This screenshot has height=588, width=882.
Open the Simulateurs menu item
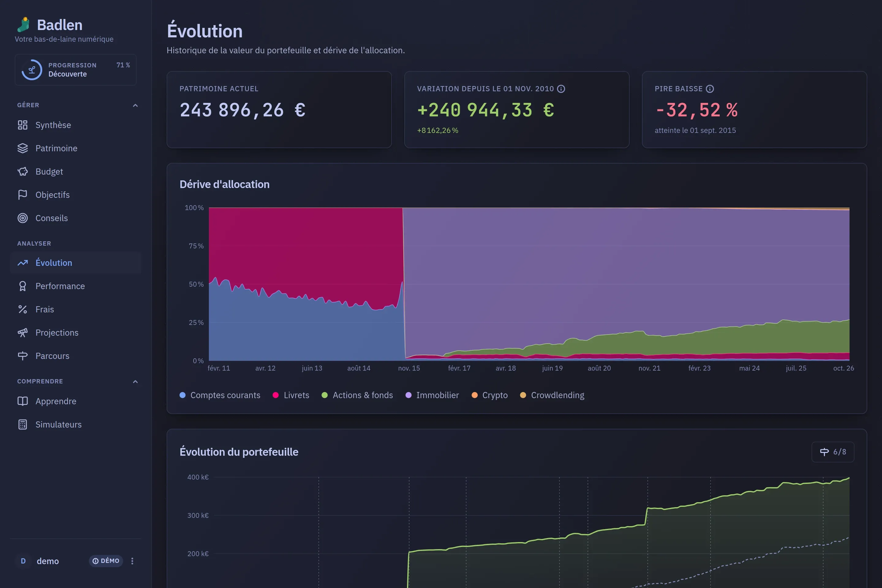tap(75, 424)
